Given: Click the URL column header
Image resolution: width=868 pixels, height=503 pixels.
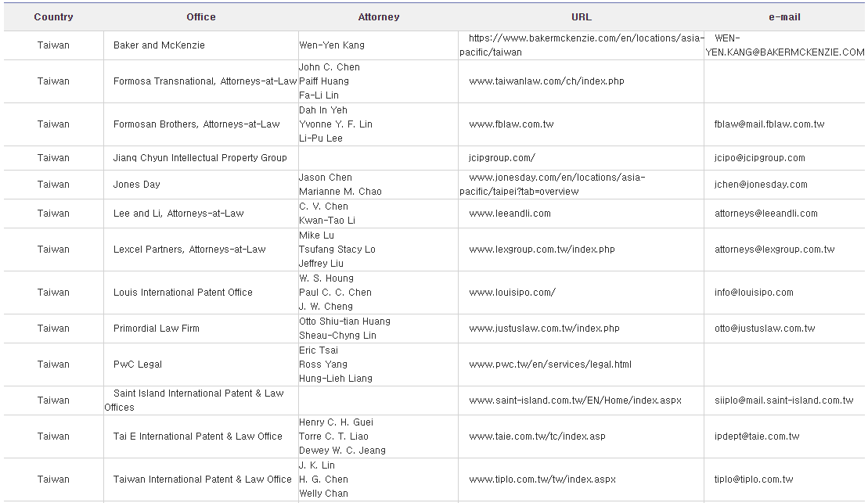Looking at the screenshot, I should pos(582,17).
